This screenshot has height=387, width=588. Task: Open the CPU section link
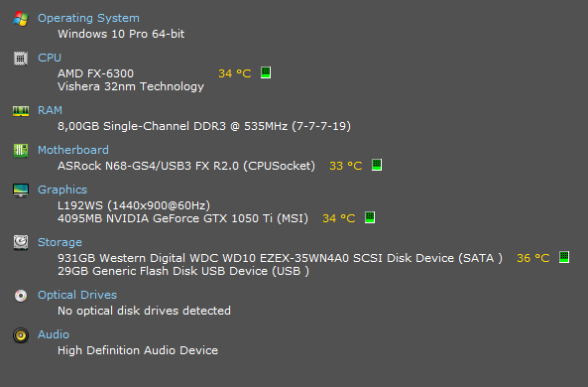point(50,58)
